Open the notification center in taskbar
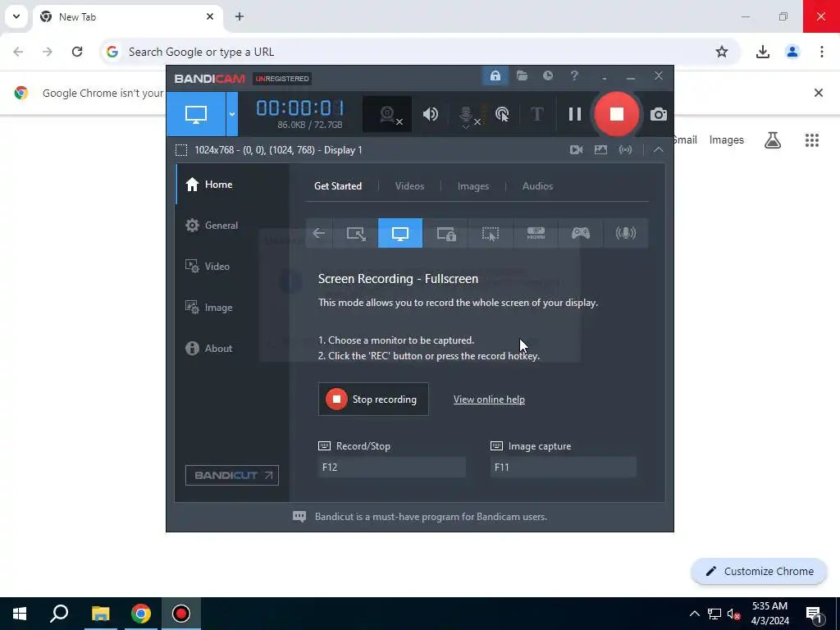Image resolution: width=840 pixels, height=630 pixels. (x=814, y=614)
